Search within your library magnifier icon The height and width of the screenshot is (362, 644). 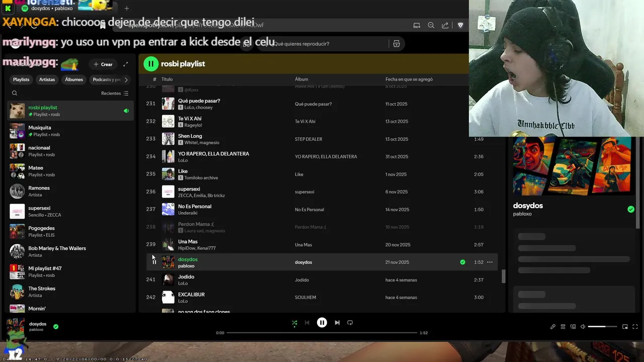click(x=15, y=93)
